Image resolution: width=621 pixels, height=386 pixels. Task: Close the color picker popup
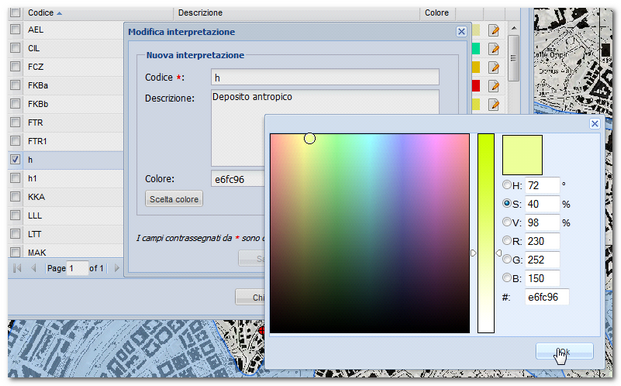tap(594, 124)
